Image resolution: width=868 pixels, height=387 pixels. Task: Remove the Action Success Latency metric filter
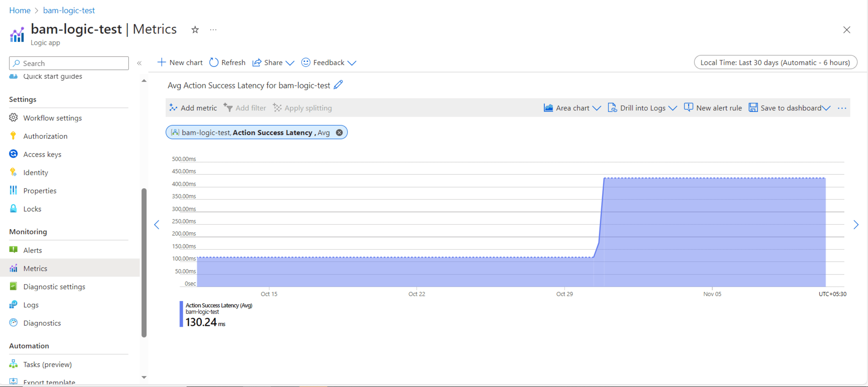click(339, 132)
